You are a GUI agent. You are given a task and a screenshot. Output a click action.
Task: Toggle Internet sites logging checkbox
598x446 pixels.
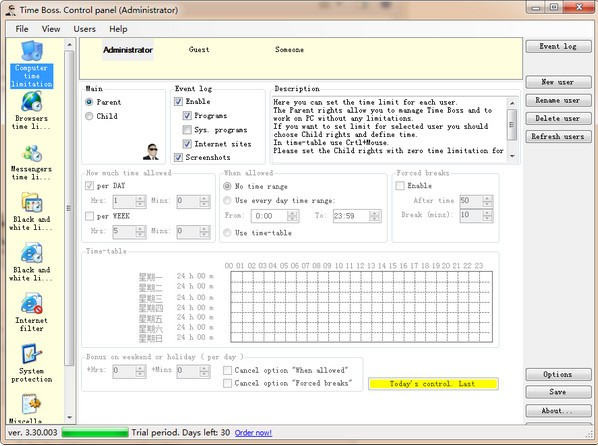[x=187, y=144]
